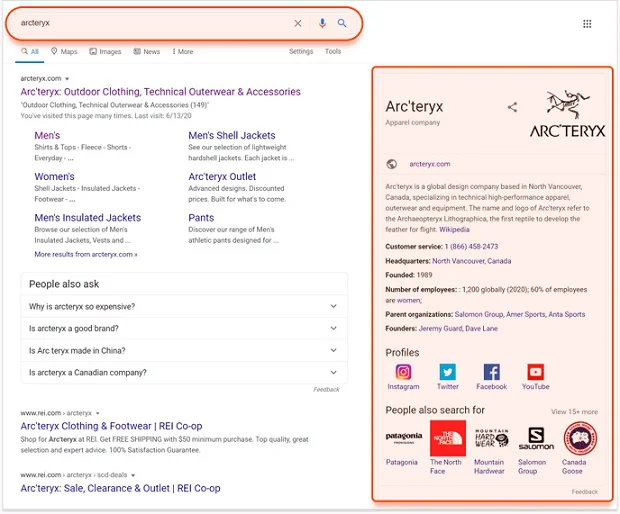This screenshot has width=620, height=514.
Task: Open dropdown next to rei.com scd-deals result
Action: click(x=133, y=475)
